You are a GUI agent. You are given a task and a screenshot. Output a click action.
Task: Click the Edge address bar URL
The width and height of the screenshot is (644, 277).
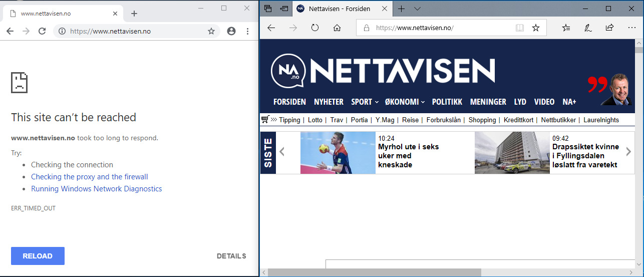414,28
